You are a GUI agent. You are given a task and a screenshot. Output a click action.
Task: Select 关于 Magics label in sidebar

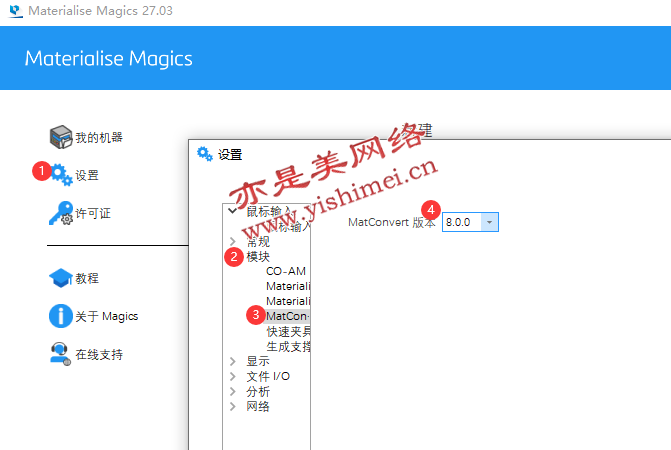(107, 317)
